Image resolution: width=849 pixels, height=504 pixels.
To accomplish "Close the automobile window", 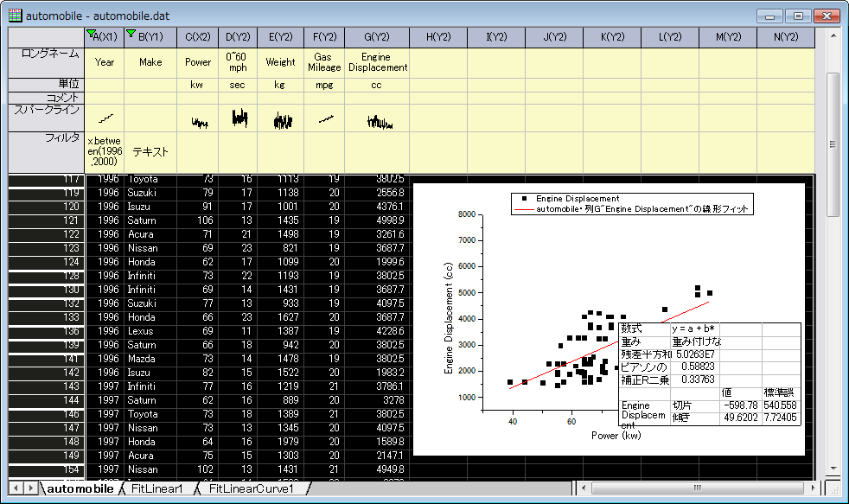I will point(827,16).
